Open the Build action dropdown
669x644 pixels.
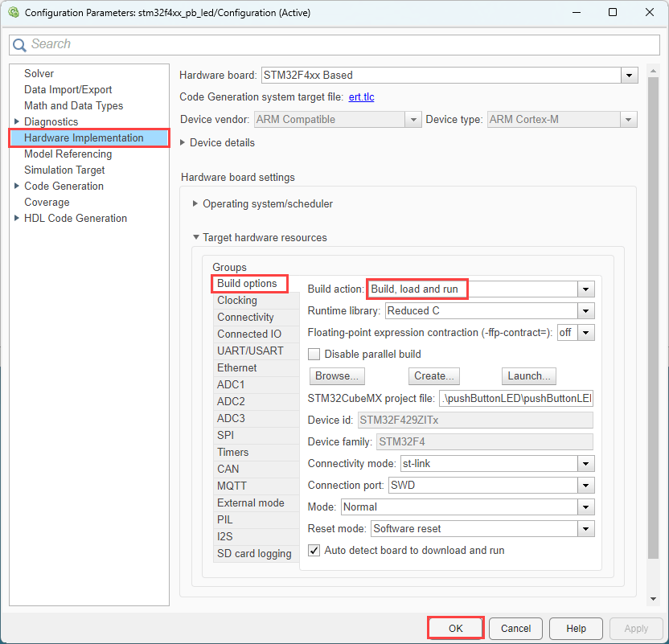586,289
